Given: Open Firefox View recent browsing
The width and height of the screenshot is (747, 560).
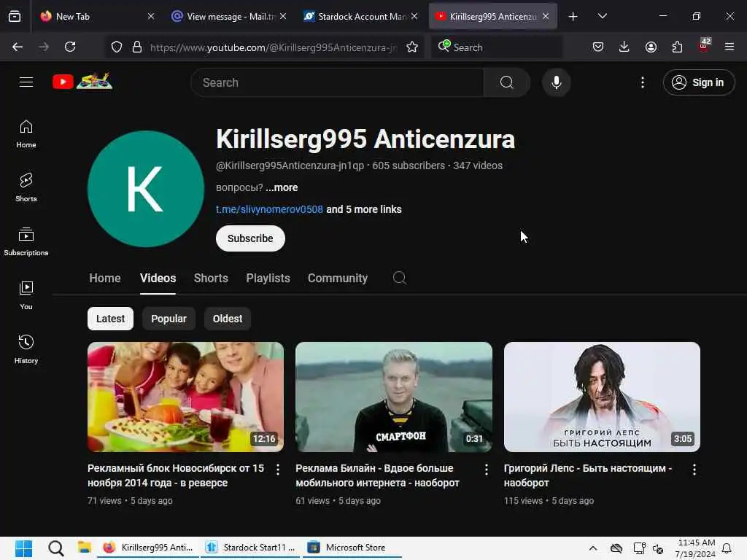Looking at the screenshot, I should (x=15, y=16).
